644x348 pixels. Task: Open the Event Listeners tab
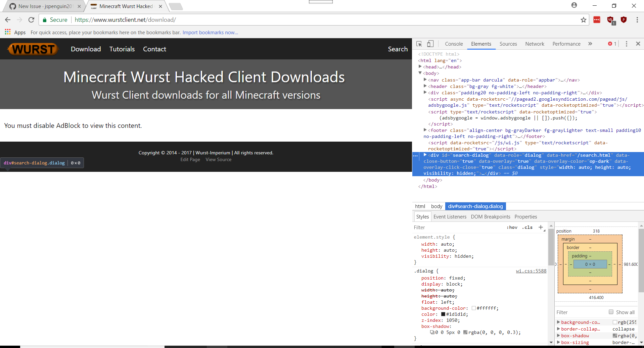(450, 216)
